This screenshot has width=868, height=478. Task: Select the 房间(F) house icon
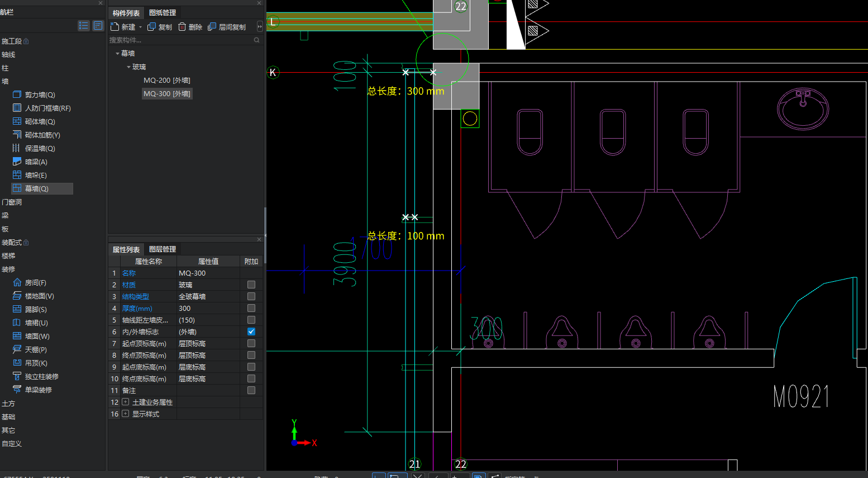[17, 282]
